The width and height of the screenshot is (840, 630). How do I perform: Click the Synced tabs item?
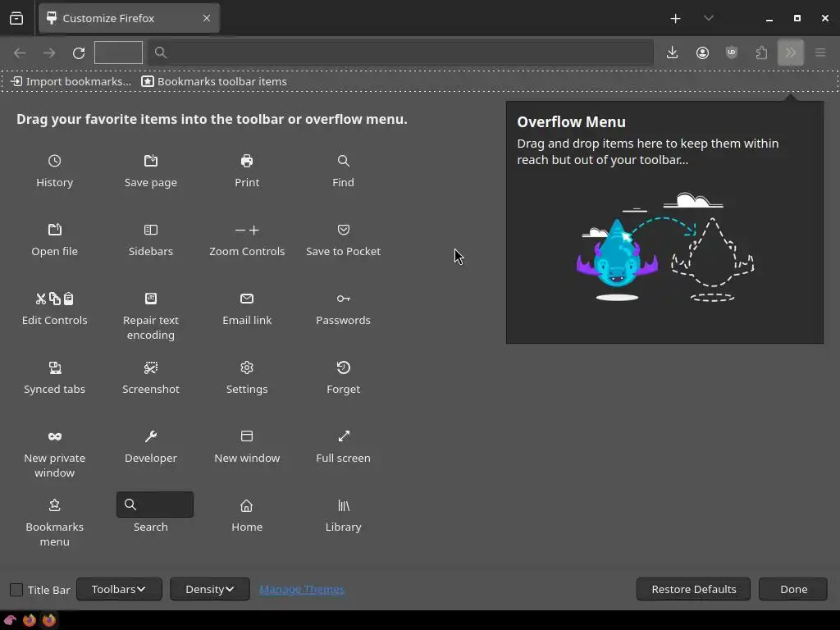coord(54,378)
